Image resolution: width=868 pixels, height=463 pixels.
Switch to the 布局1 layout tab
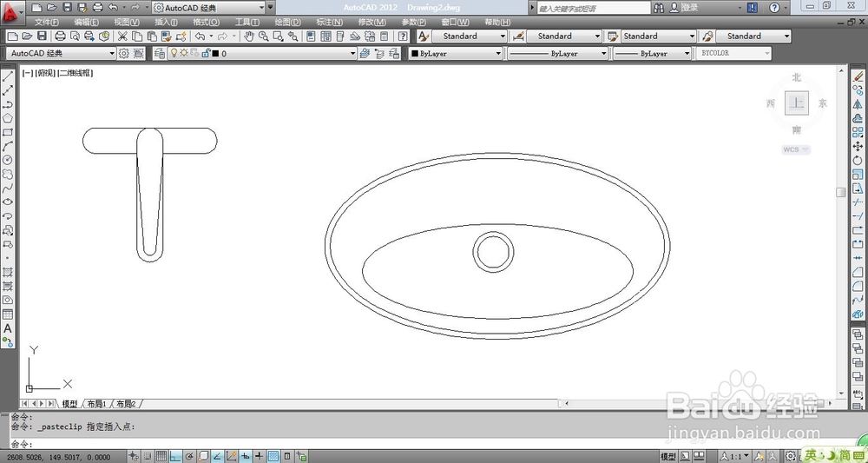tap(96, 404)
